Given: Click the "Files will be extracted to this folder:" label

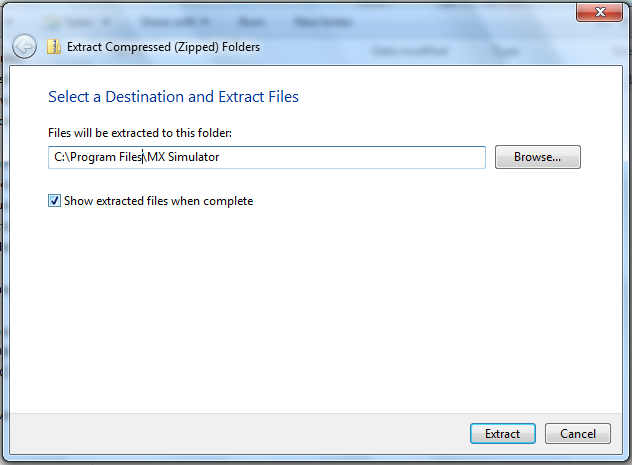Looking at the screenshot, I should click(x=140, y=133).
